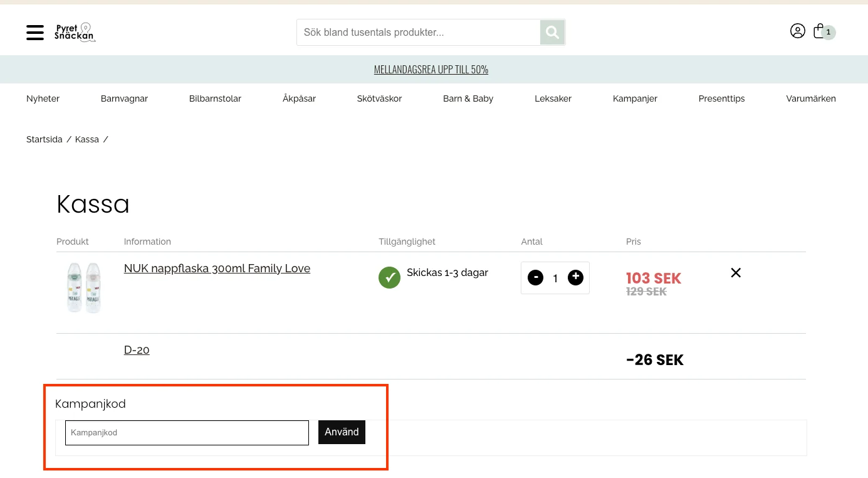
Task: Increase quantity with plus button
Action: [x=575, y=277]
